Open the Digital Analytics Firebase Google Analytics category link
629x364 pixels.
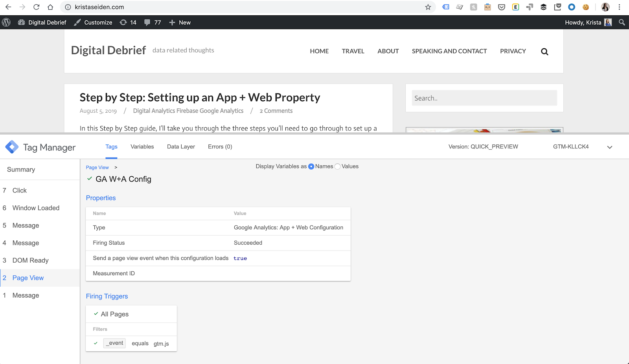click(x=188, y=111)
